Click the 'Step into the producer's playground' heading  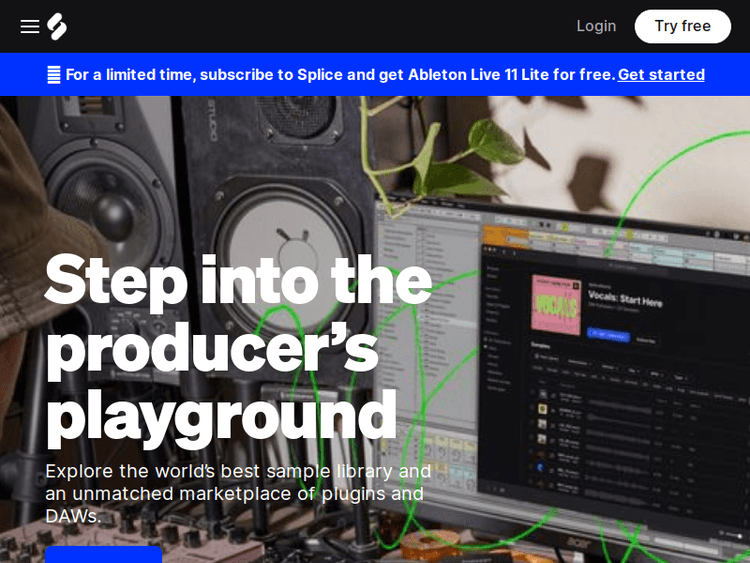pyautogui.click(x=238, y=346)
